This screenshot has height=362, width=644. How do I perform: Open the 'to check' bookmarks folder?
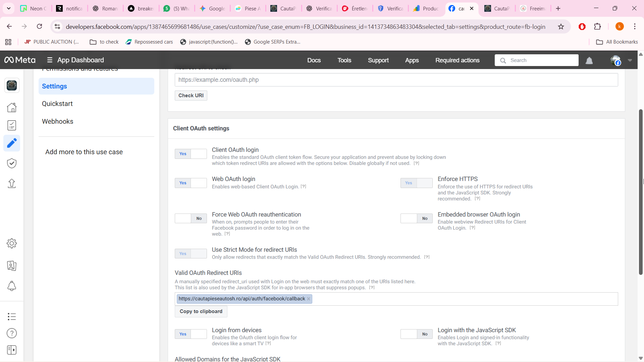pyautogui.click(x=104, y=42)
